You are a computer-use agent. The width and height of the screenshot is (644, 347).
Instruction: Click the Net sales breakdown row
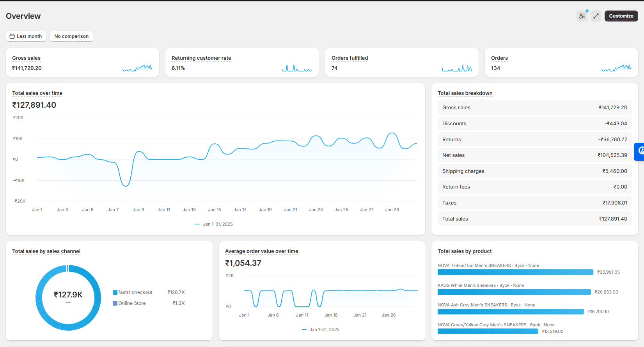pyautogui.click(x=535, y=155)
